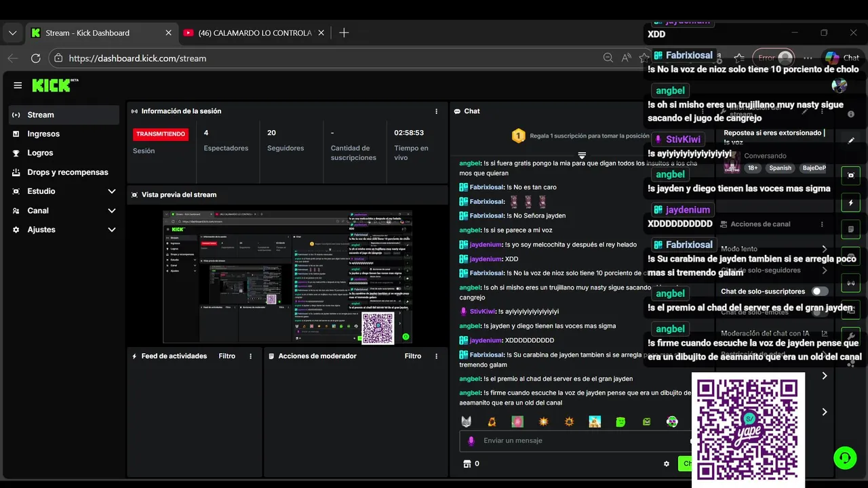Image resolution: width=868 pixels, height=488 pixels.
Task: Click the gold number 1 gift badge
Action: (518, 136)
